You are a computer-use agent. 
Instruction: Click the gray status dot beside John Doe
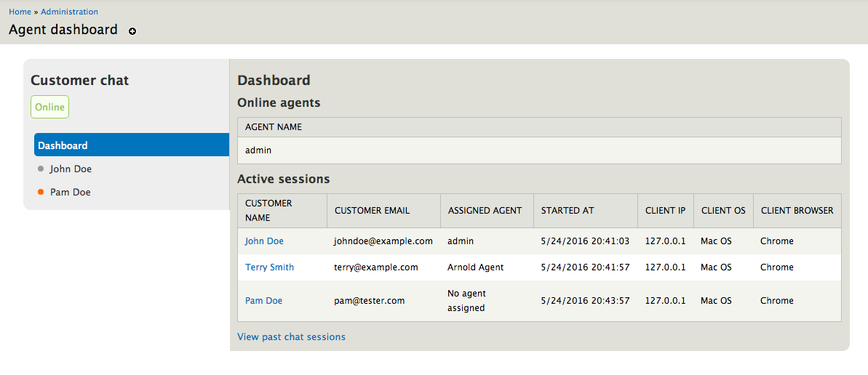pyautogui.click(x=41, y=169)
